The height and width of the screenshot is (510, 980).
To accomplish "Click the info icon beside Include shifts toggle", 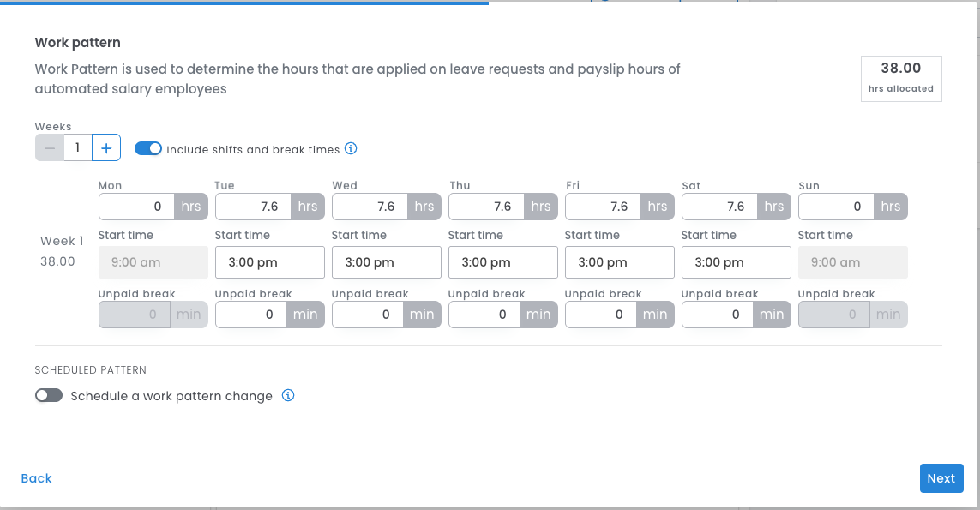I will pos(351,149).
